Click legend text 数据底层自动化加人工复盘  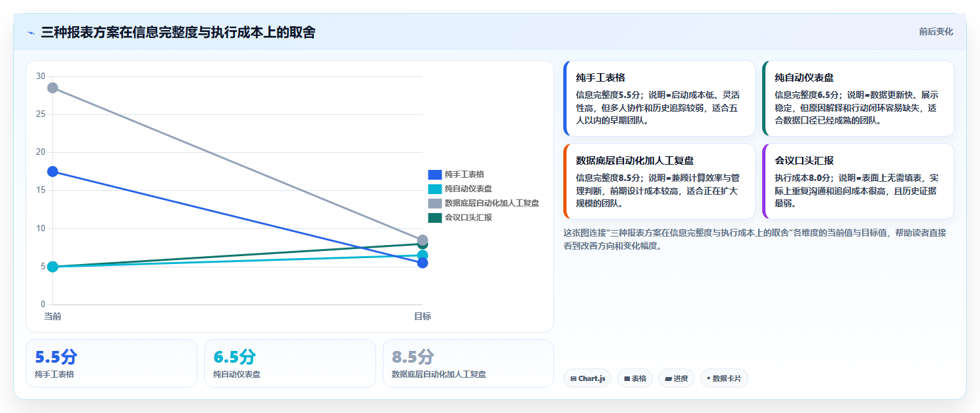click(492, 203)
